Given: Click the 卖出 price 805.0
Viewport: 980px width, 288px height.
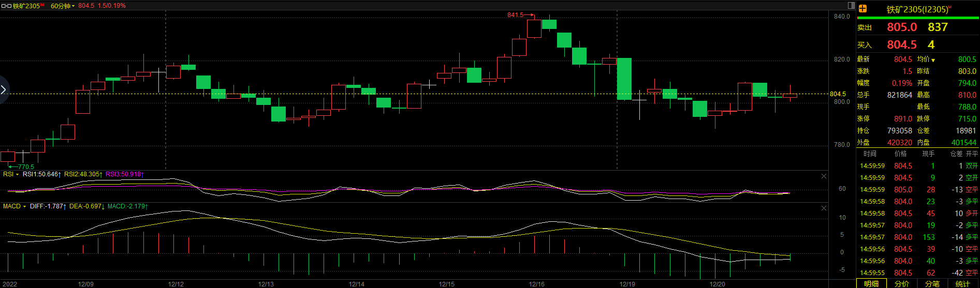Looking at the screenshot, I should pos(902,27).
